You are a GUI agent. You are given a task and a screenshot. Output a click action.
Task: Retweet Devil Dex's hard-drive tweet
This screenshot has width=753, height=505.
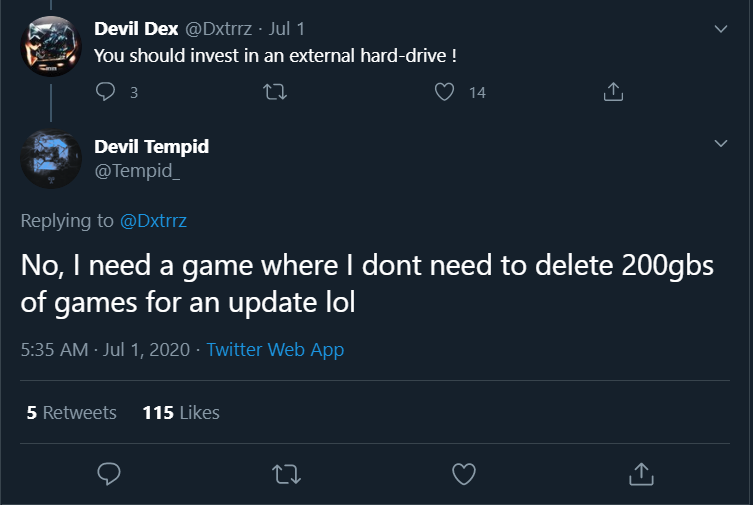(x=272, y=92)
